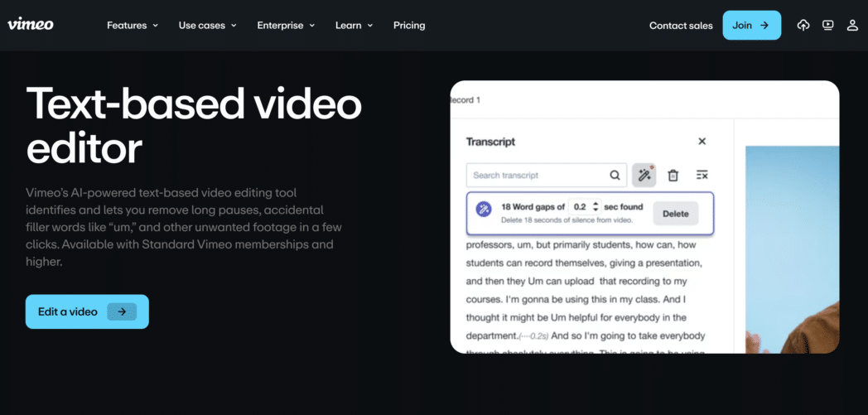The height and width of the screenshot is (415, 868).
Task: Open the video library icon in header
Action: click(827, 25)
